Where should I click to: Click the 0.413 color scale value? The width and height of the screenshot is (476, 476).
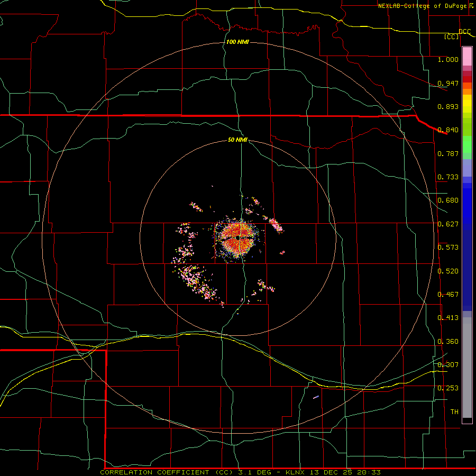(448, 318)
